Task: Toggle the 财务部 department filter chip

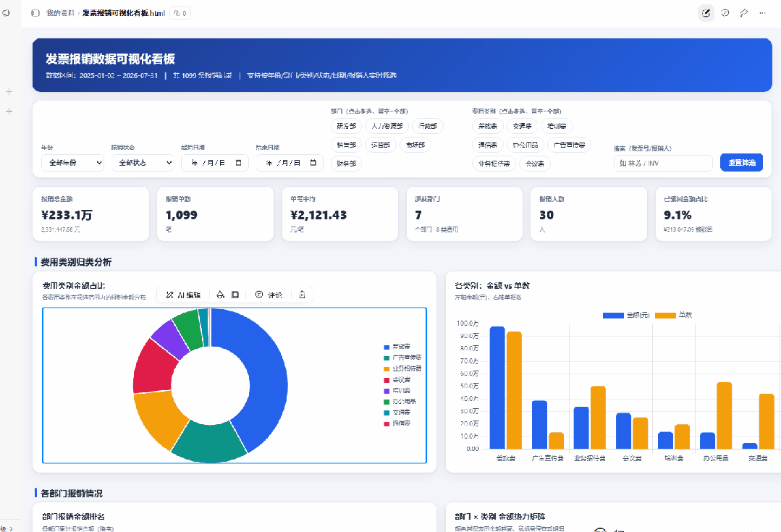Action: pos(346,164)
